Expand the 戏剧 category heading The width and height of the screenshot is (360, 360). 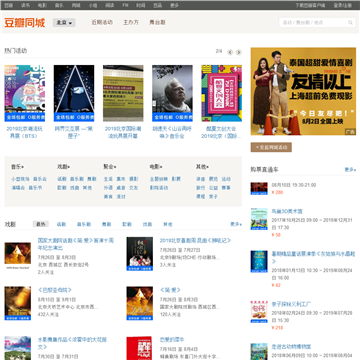(x=63, y=167)
